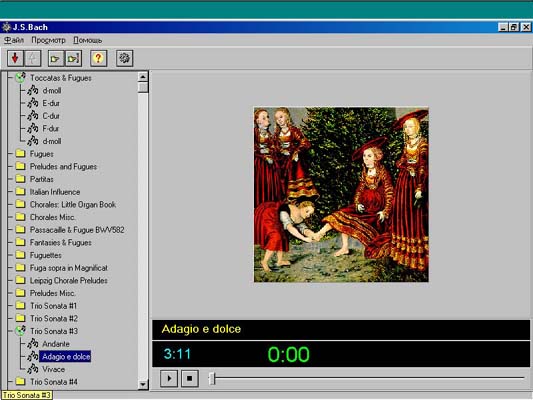Click the Cranach painting image

[341, 195]
